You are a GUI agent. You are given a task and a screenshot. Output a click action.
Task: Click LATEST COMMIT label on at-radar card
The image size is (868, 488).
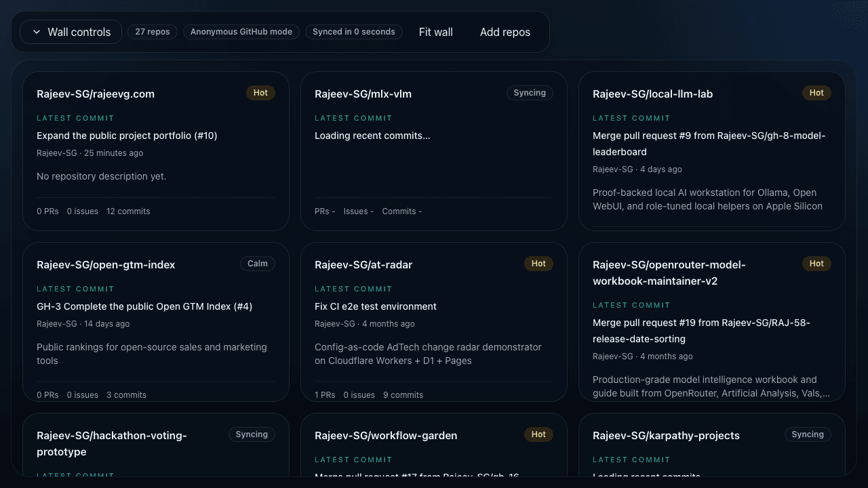pyautogui.click(x=353, y=289)
